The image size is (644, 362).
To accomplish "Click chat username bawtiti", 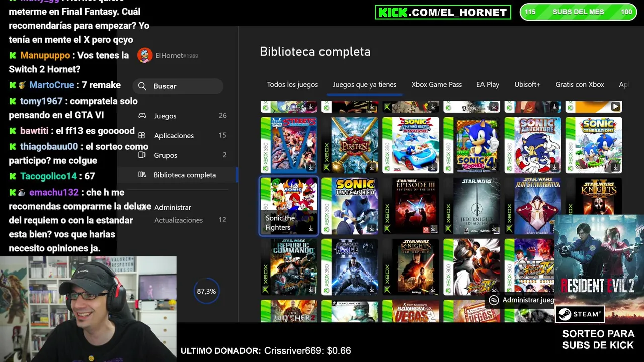I will (x=34, y=131).
